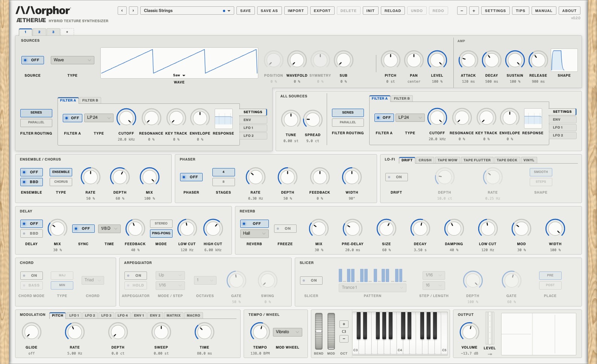This screenshot has height=364, width=597.
Task: Select Ping-Pong delay mode
Action: pyautogui.click(x=161, y=233)
